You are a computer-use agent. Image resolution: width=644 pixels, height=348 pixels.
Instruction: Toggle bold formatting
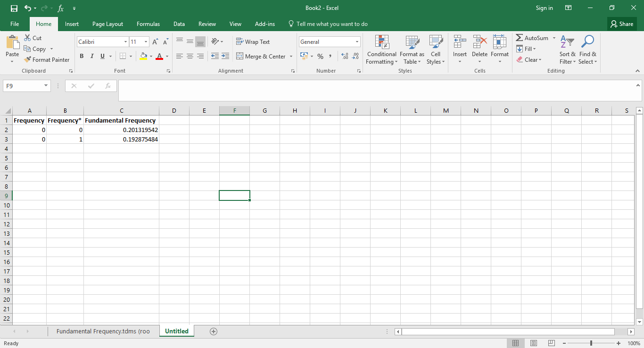tap(82, 56)
